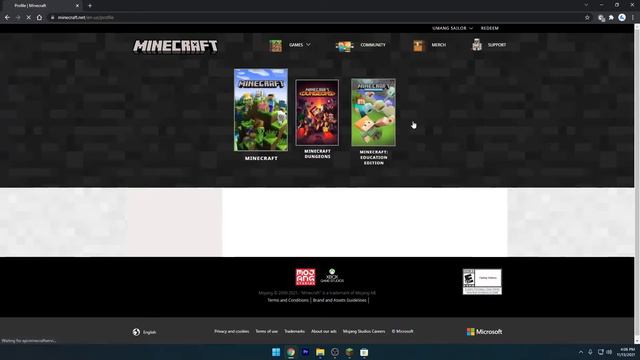This screenshot has height=360, width=640.
Task: Open Premiere Pro from taskbar
Action: [x=305, y=352]
